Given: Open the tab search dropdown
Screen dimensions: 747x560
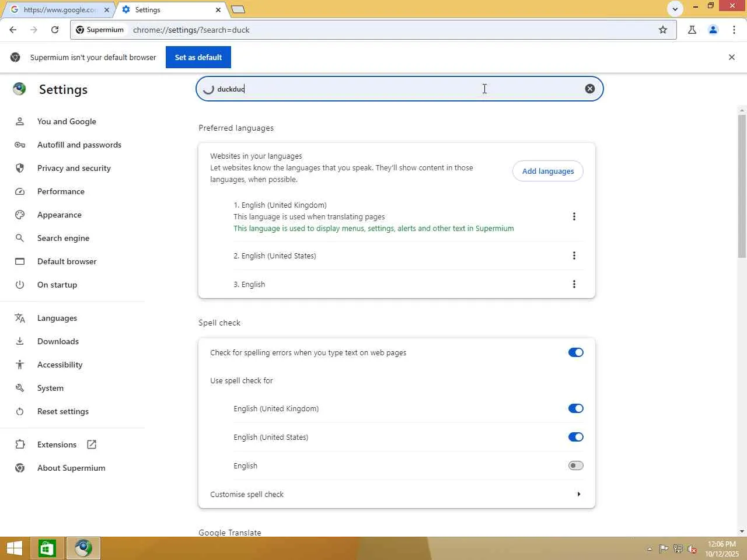Looking at the screenshot, I should click(675, 9).
